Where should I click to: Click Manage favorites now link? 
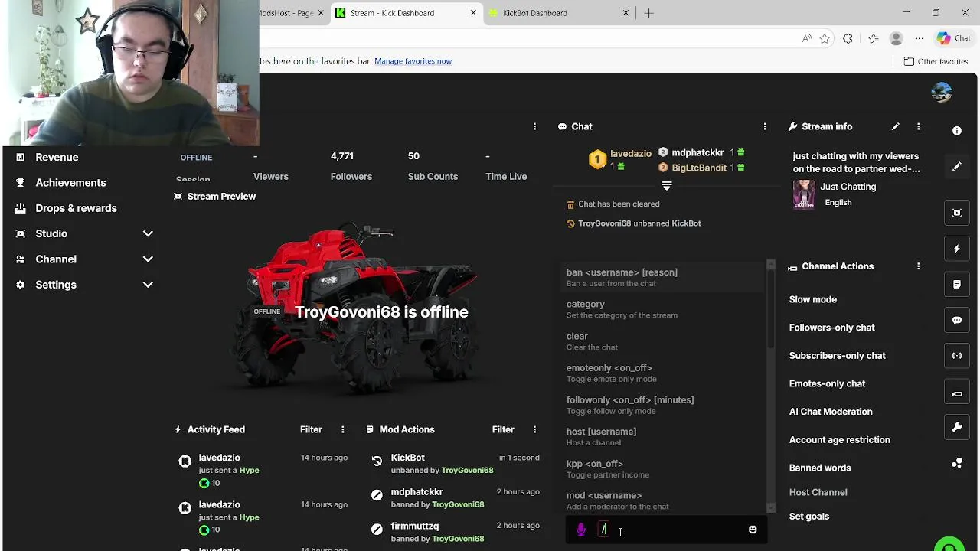click(413, 61)
